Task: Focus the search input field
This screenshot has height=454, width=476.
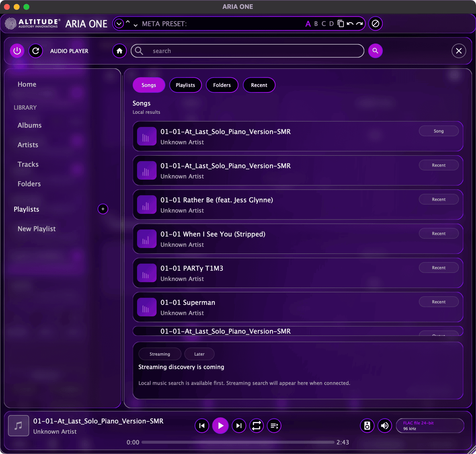Action: click(247, 51)
